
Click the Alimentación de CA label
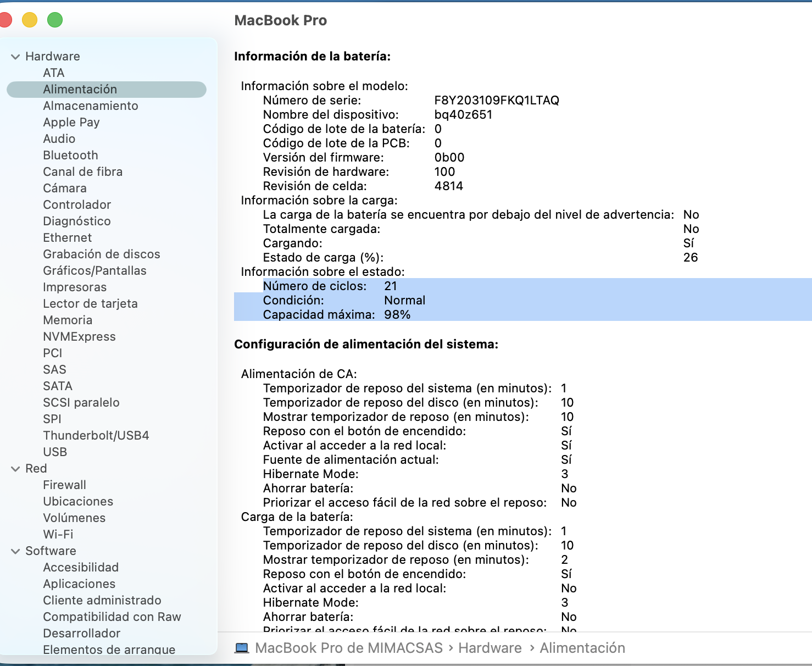[299, 374]
